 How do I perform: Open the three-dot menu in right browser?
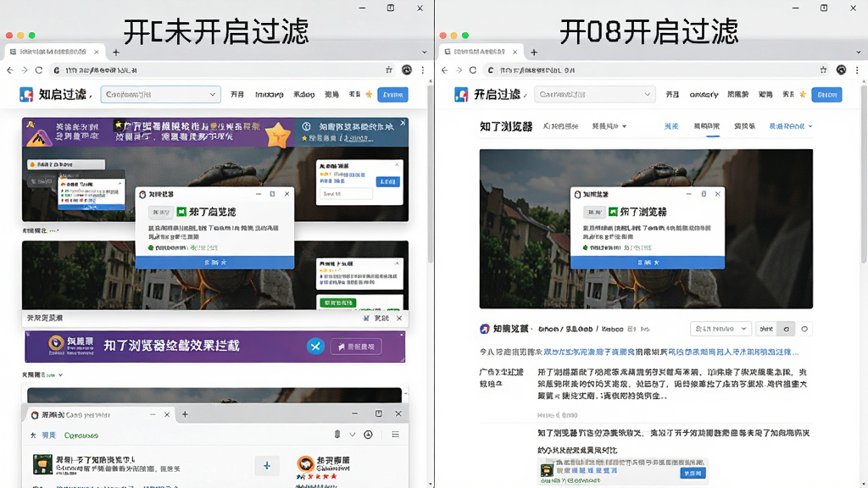coord(858,69)
